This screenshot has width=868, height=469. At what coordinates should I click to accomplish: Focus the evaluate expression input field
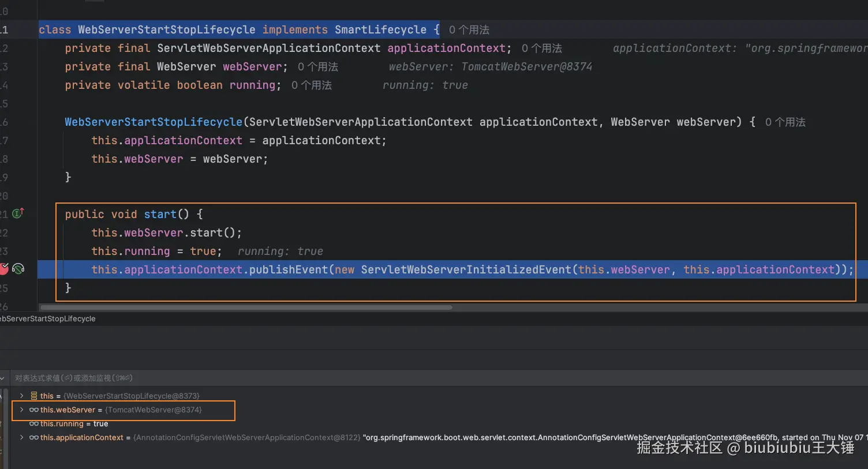(x=439, y=378)
